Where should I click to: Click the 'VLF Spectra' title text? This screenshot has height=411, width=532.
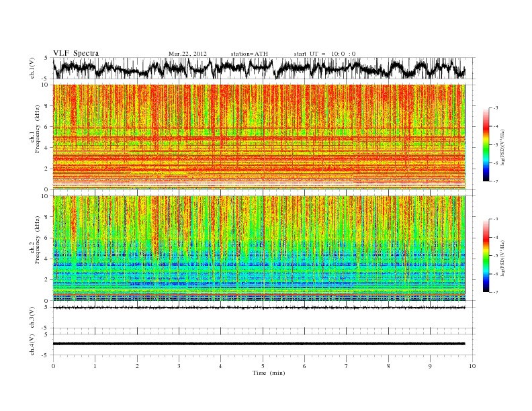pyautogui.click(x=76, y=53)
